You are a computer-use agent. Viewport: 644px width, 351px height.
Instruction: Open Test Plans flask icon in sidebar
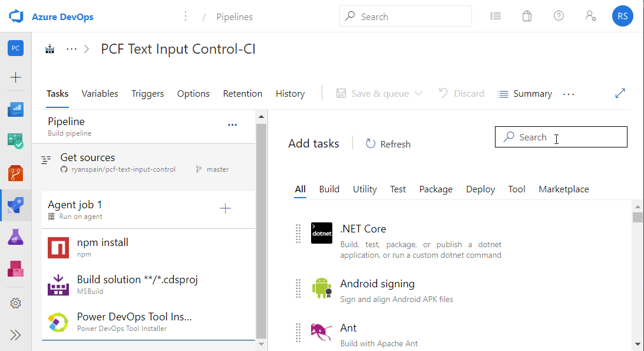click(x=15, y=237)
